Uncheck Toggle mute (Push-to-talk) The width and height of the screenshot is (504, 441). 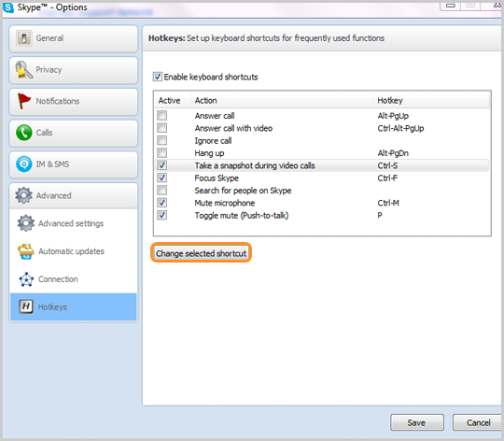click(x=162, y=215)
